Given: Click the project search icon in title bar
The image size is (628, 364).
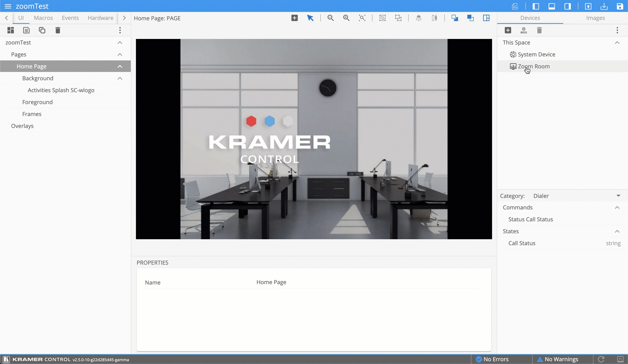Looking at the screenshot, I should [x=515, y=6].
